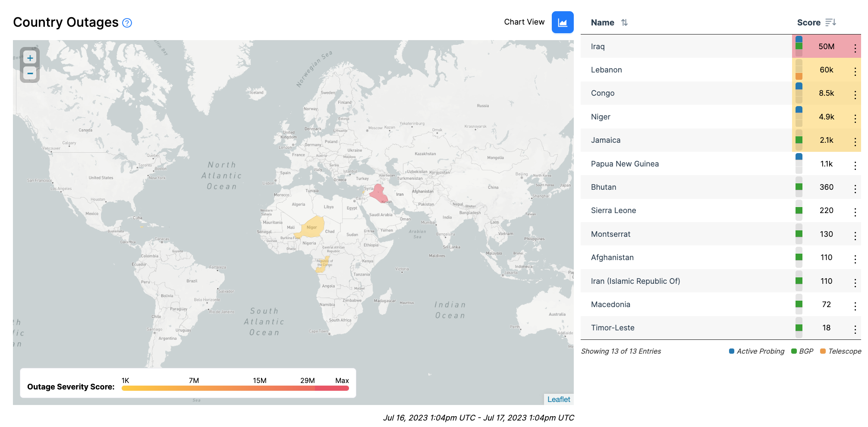Click the Name column header
Viewport: 868px width, 427px height.
602,22
